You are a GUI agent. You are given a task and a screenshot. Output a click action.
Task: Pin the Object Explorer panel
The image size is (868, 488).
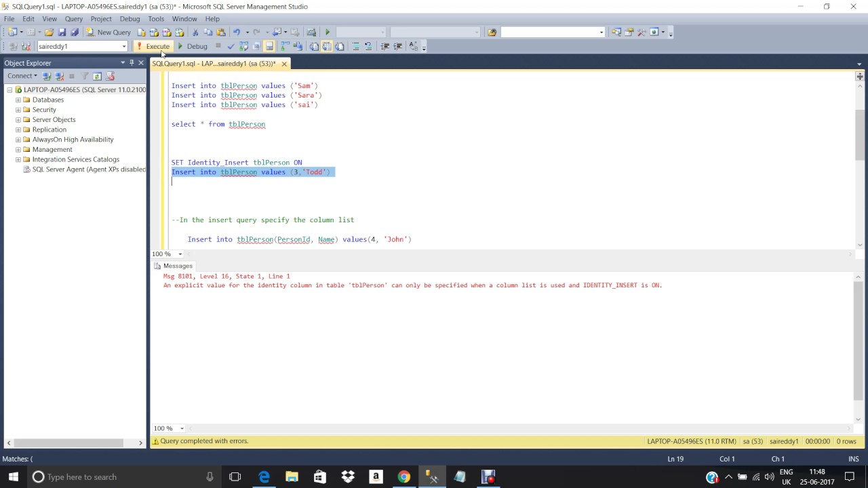pyautogui.click(x=132, y=62)
